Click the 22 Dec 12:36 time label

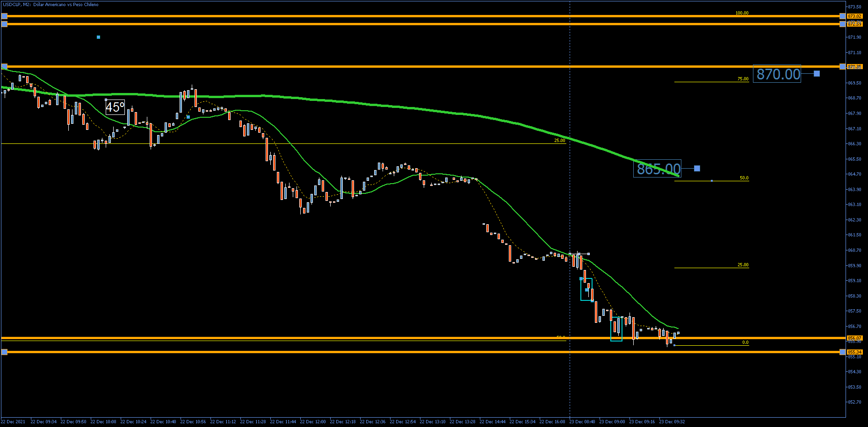[373, 422]
